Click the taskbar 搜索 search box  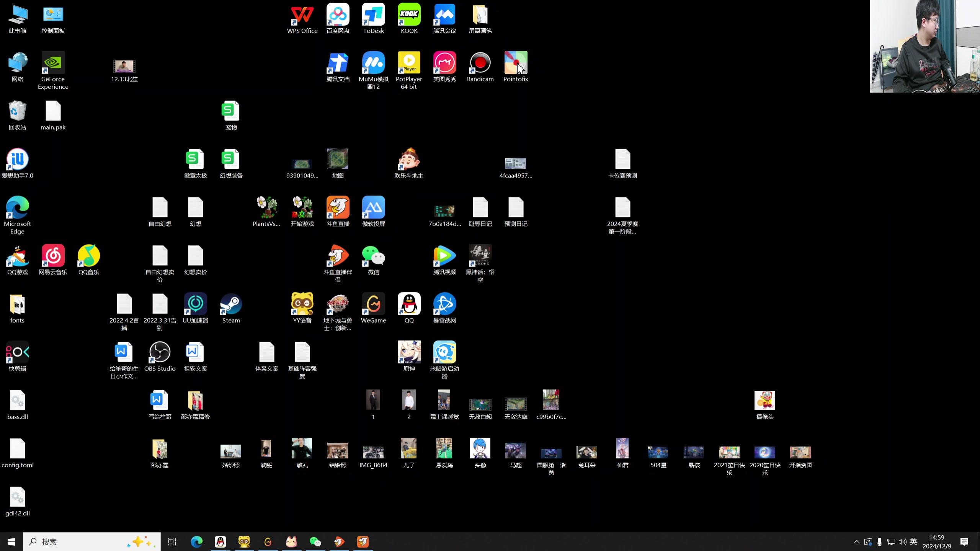92,541
